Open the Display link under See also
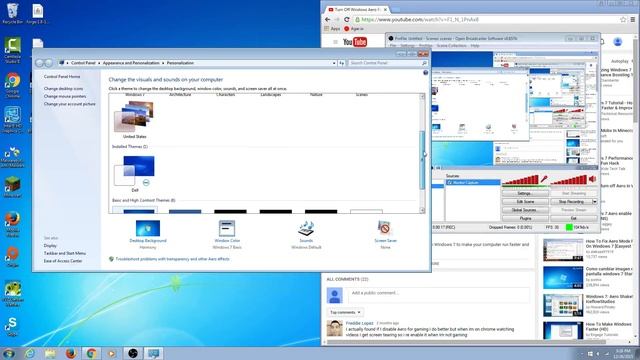The width and height of the screenshot is (640, 360). point(50,246)
